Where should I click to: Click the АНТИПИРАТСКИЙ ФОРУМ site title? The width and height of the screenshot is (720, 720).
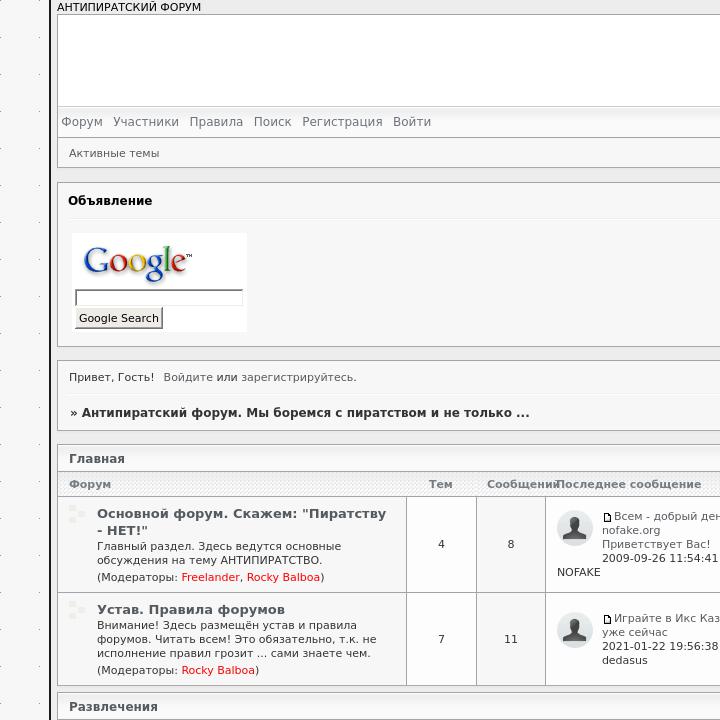coord(129,7)
